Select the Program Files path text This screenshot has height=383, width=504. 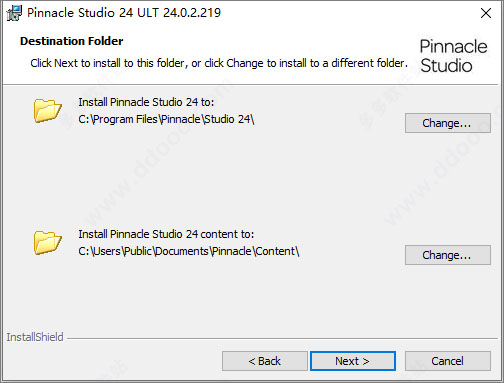click(166, 119)
